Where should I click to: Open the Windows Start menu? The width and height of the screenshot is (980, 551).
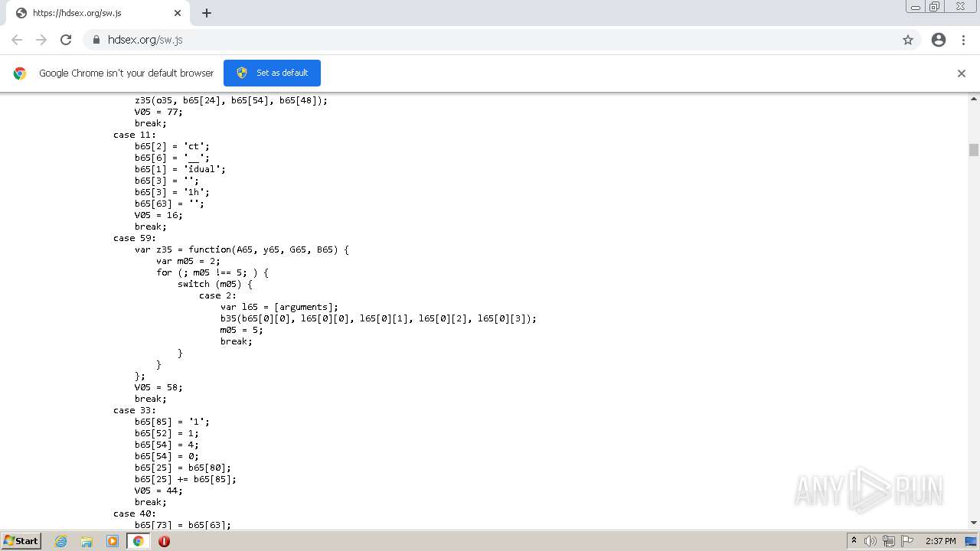click(x=21, y=540)
